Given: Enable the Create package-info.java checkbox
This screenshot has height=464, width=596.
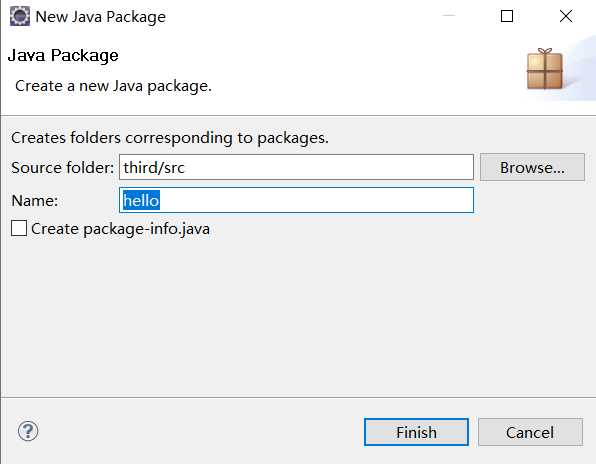Looking at the screenshot, I should click(x=19, y=228).
